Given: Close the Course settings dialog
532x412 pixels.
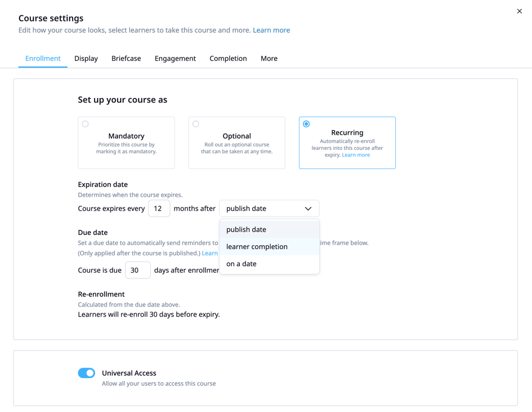Looking at the screenshot, I should point(519,11).
